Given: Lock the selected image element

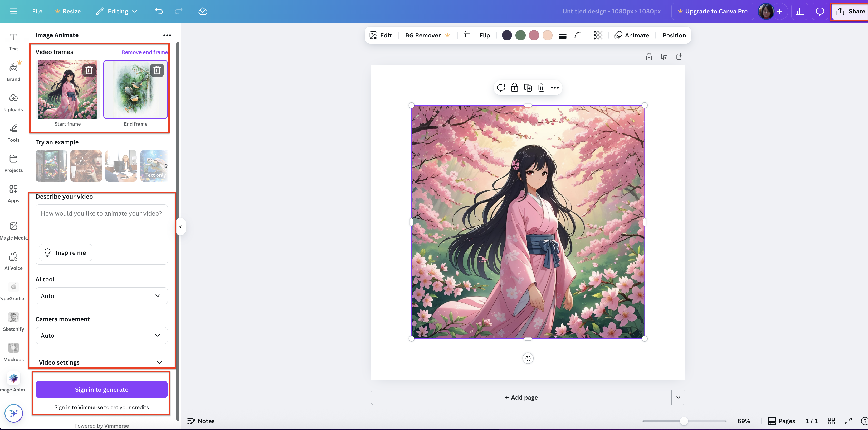Looking at the screenshot, I should click(515, 87).
